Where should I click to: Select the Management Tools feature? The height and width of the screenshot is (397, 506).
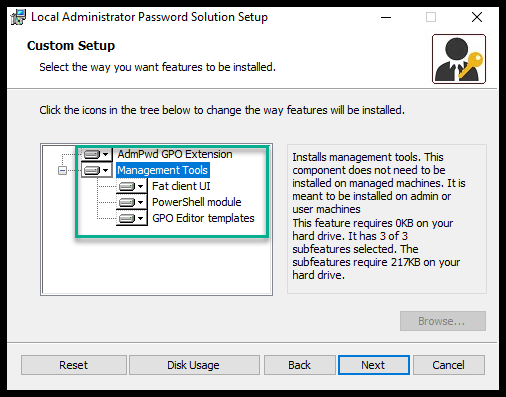click(x=163, y=170)
